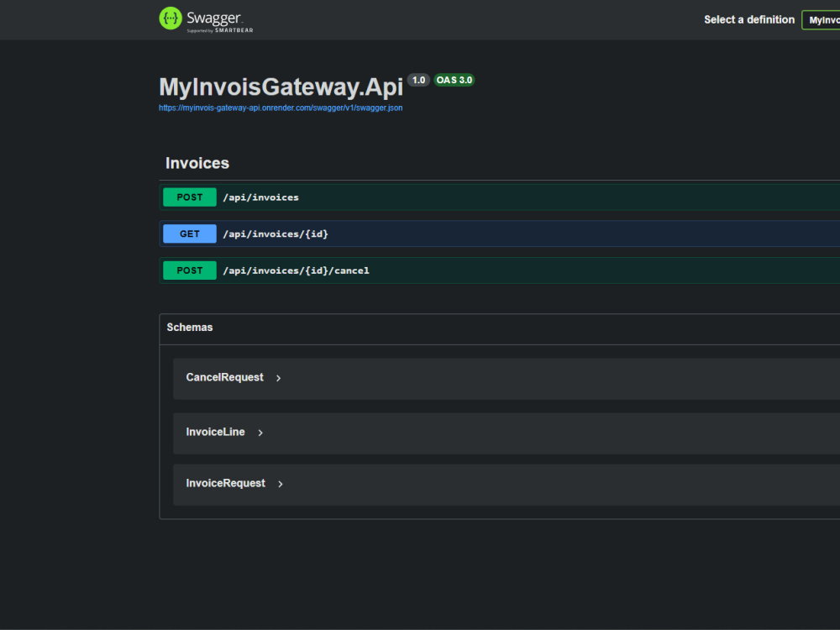Expand the InvoiceLine schema chevron
This screenshot has width=840, height=630.
(x=260, y=433)
